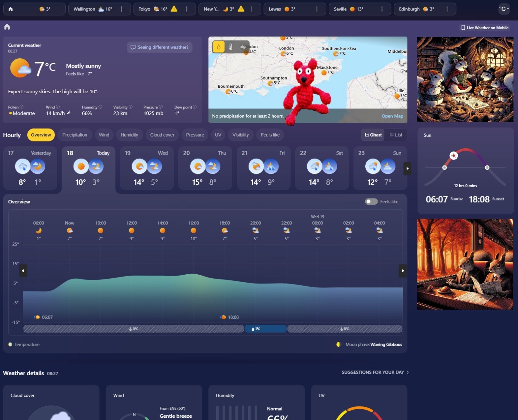Switch to the Visibility hourly tab
The height and width of the screenshot is (420, 518).
click(x=241, y=135)
